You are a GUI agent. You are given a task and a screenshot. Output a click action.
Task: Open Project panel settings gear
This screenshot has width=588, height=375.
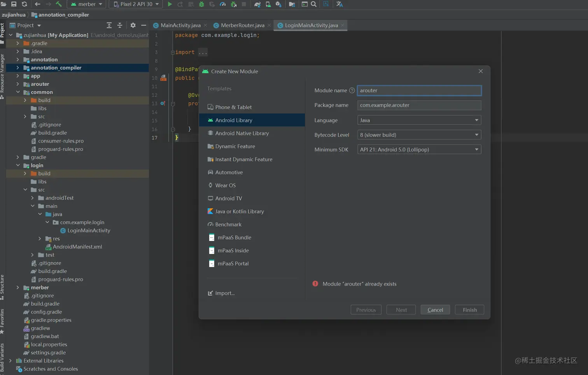(133, 25)
